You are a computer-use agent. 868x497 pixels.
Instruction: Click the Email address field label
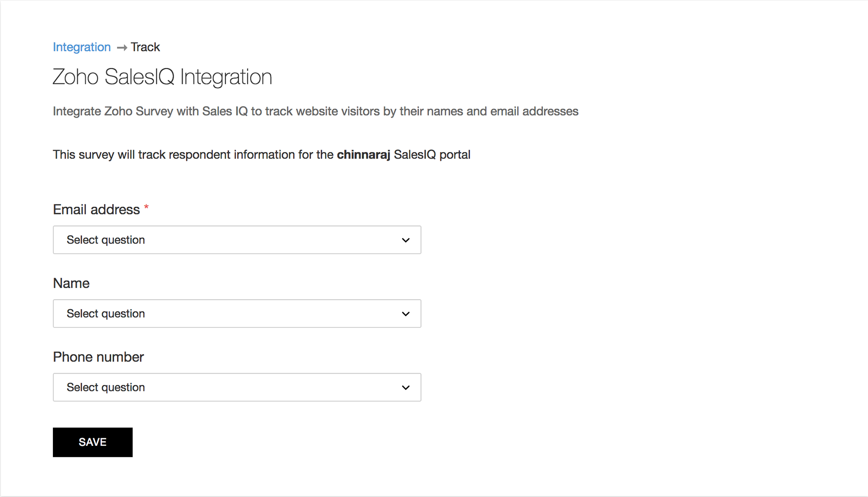[96, 209]
